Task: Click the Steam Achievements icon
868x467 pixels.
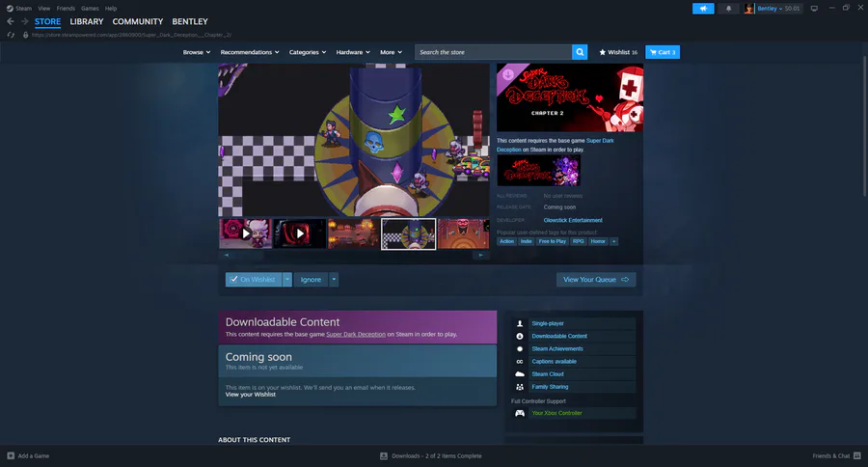Action: (x=519, y=349)
